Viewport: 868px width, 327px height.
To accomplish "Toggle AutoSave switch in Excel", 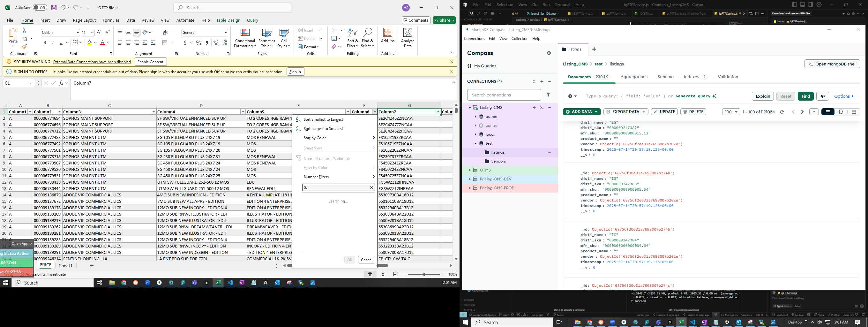I will 40,7.
